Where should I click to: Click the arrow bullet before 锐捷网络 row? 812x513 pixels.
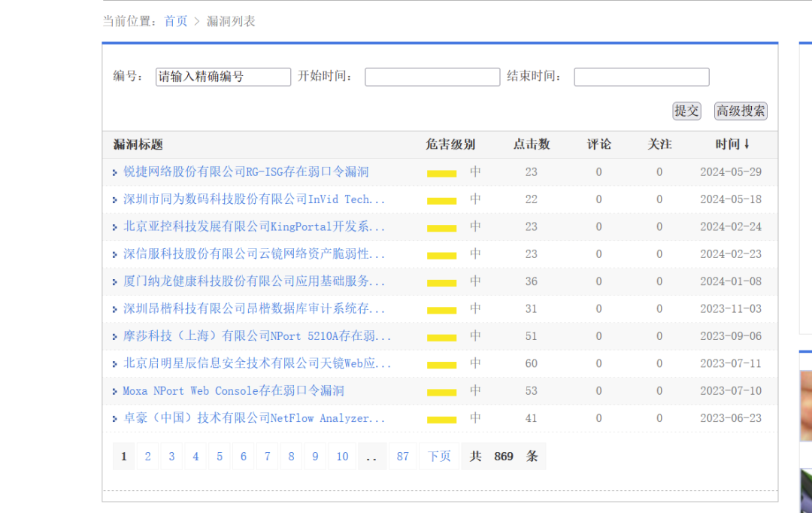(x=115, y=172)
